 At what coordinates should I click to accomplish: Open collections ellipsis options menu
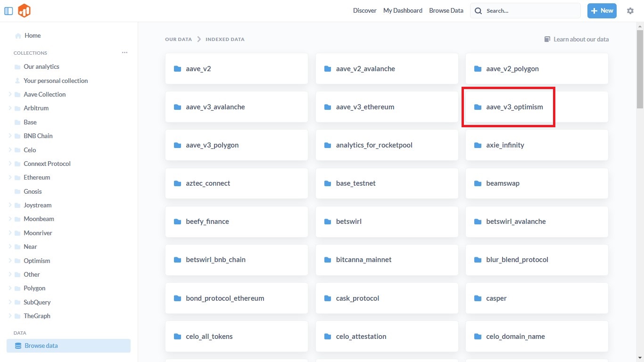pos(124,53)
